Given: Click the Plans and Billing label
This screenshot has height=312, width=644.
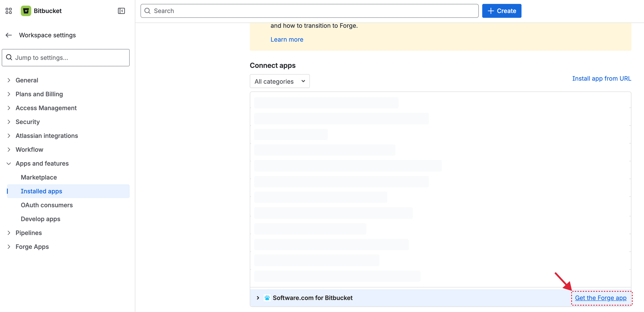Looking at the screenshot, I should (x=39, y=94).
